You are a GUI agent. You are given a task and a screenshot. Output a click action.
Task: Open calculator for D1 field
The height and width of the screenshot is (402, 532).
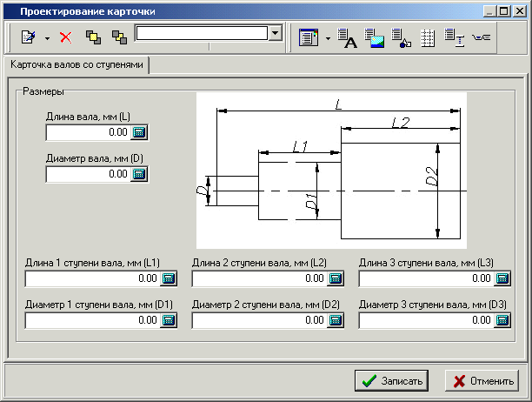pos(169,320)
